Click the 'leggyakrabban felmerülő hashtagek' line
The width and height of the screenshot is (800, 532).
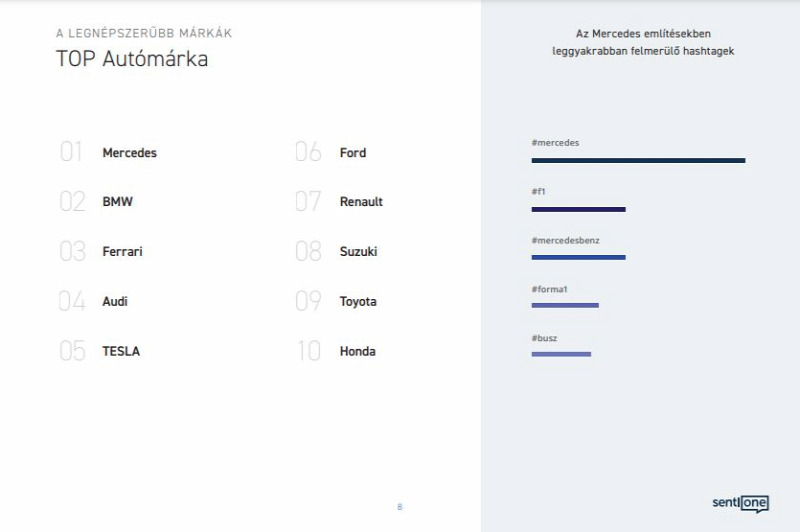pos(643,51)
